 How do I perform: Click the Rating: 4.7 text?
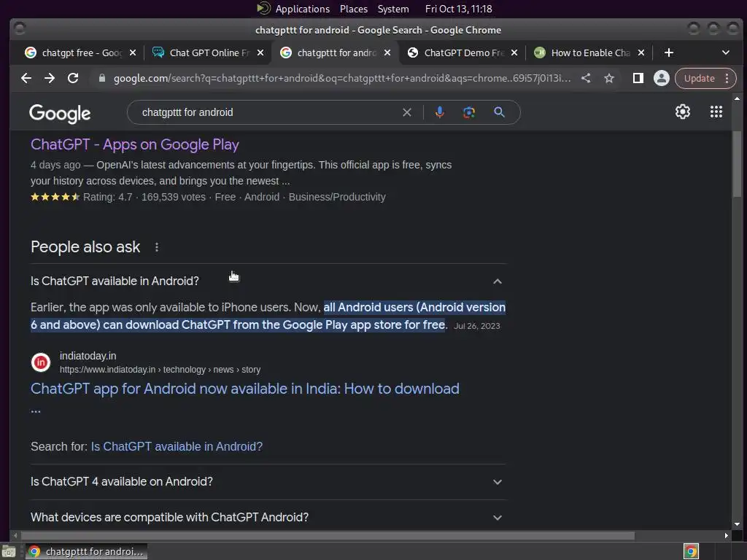[x=108, y=197]
